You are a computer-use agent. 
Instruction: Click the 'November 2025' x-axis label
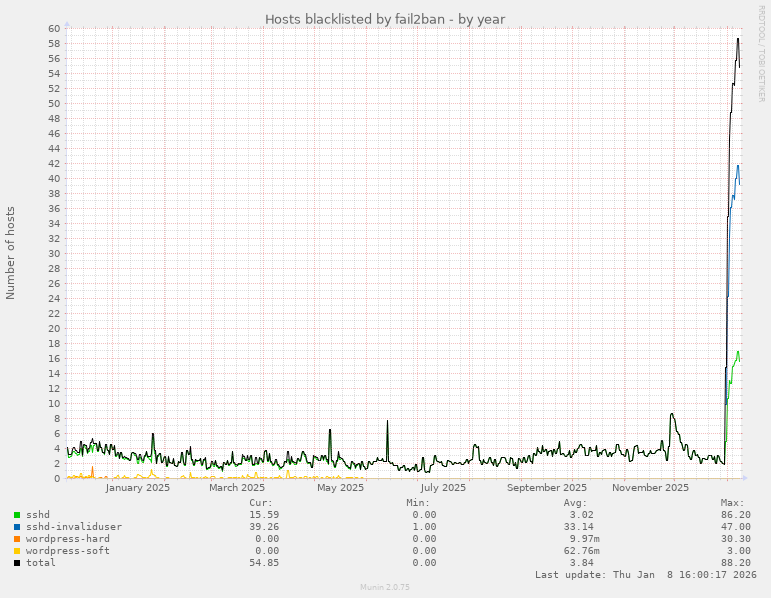click(x=650, y=488)
